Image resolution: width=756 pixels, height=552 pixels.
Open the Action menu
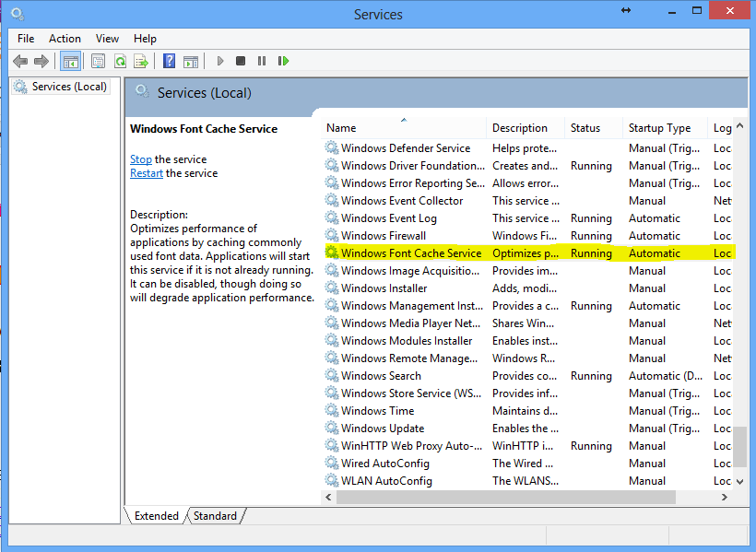point(65,39)
